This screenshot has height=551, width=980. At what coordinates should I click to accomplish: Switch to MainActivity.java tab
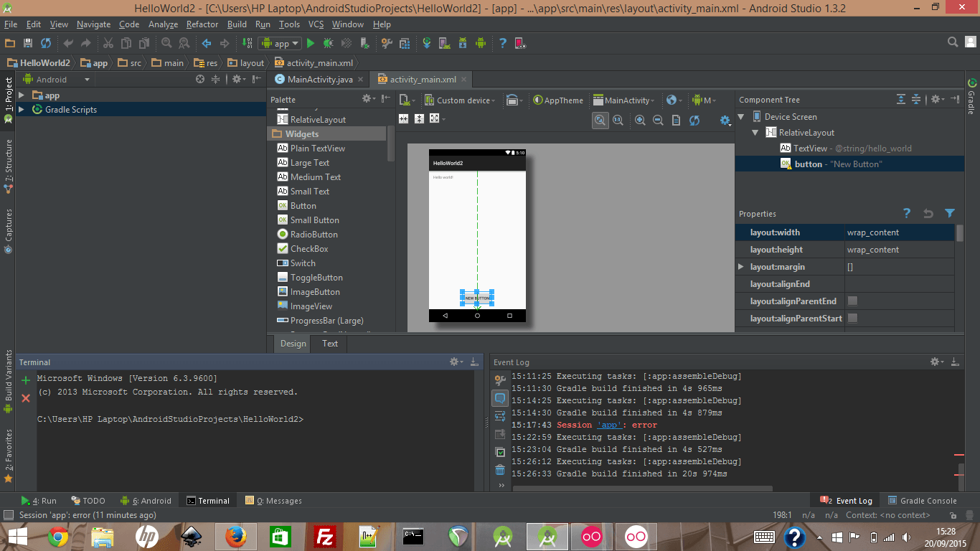tap(319, 79)
